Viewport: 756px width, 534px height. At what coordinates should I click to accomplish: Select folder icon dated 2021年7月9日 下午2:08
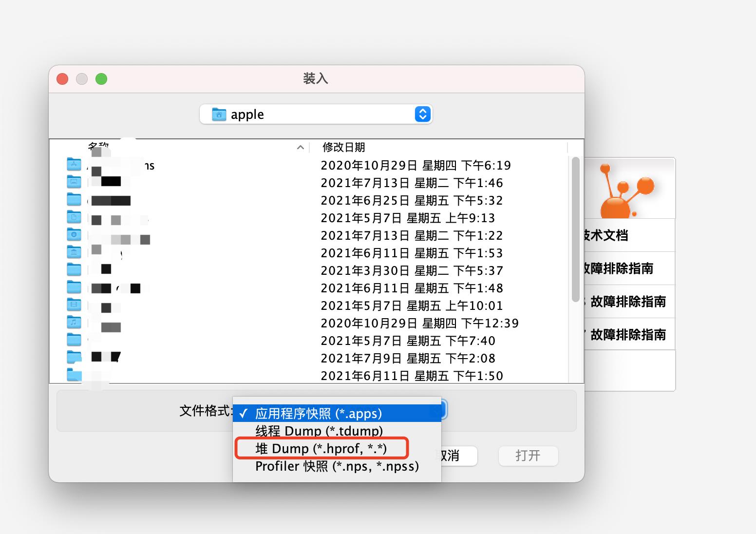point(74,358)
